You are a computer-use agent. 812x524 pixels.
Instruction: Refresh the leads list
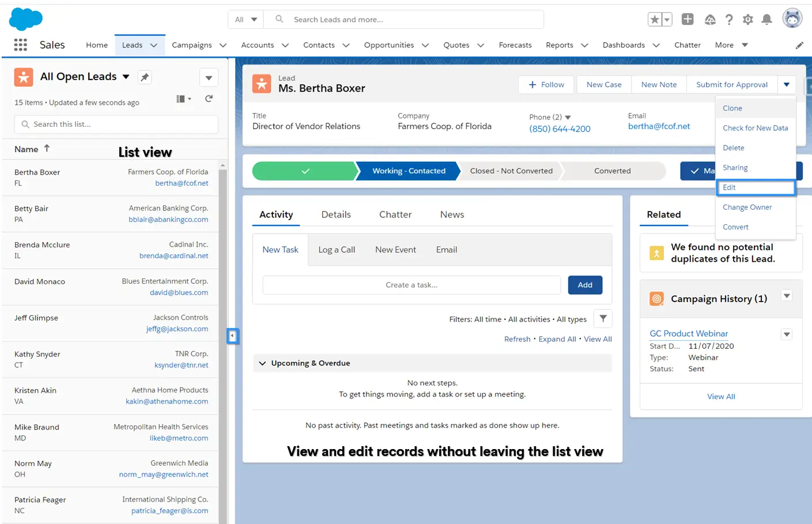point(209,99)
